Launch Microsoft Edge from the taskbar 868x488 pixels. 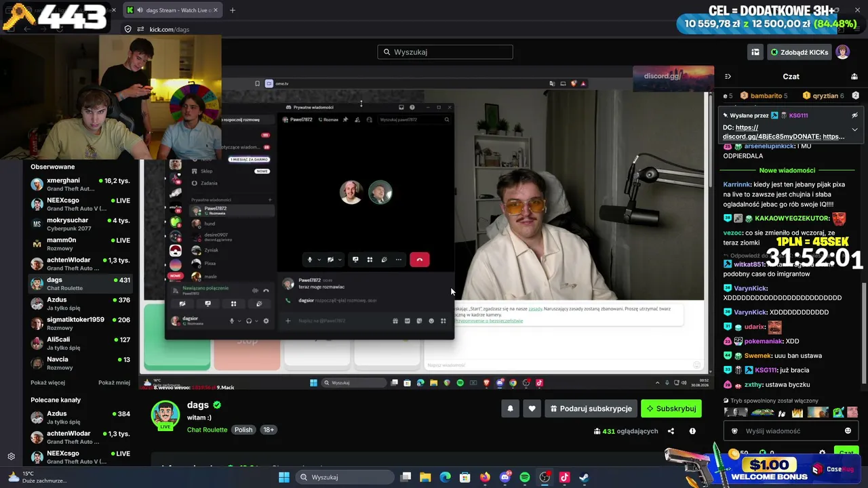(445, 477)
